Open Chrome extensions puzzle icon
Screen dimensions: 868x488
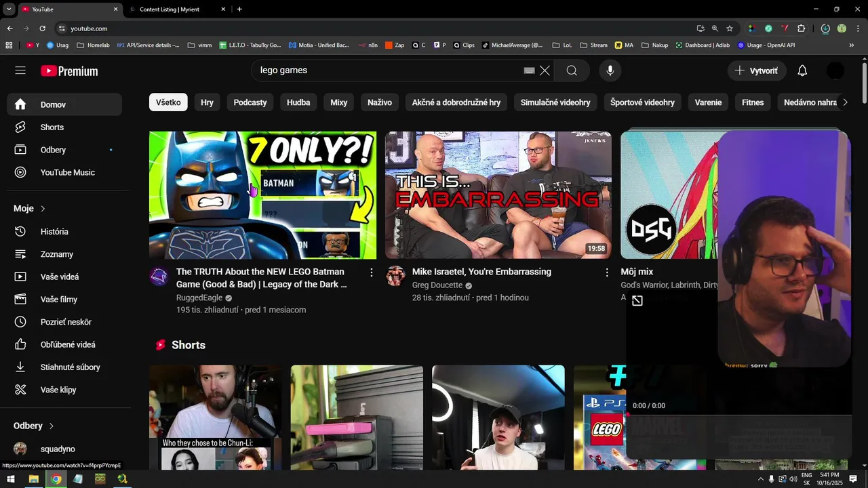[x=802, y=28]
